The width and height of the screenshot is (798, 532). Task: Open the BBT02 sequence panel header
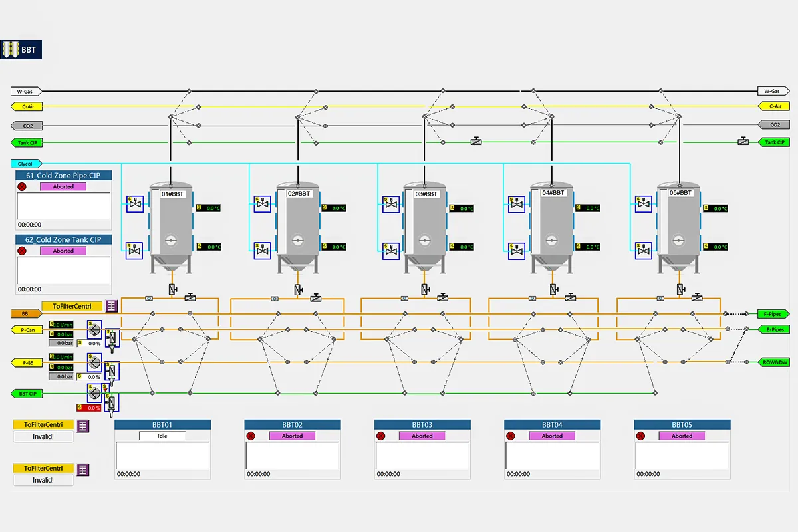(292, 424)
